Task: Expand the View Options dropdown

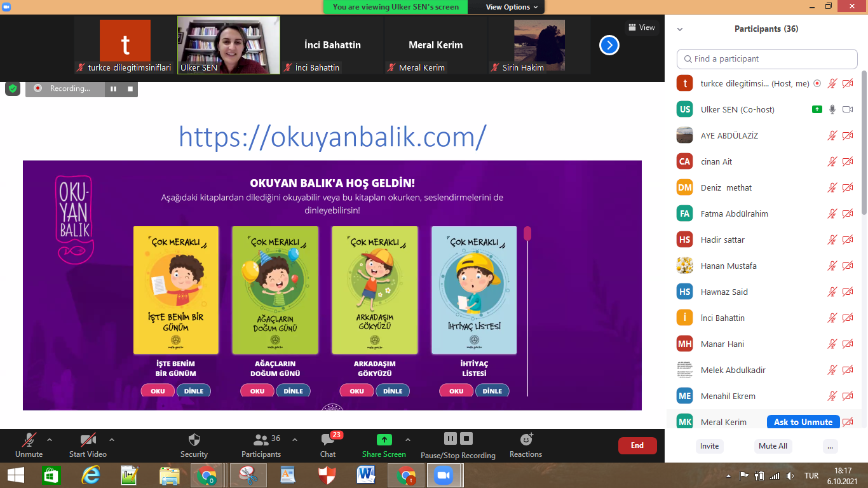Action: [x=512, y=7]
